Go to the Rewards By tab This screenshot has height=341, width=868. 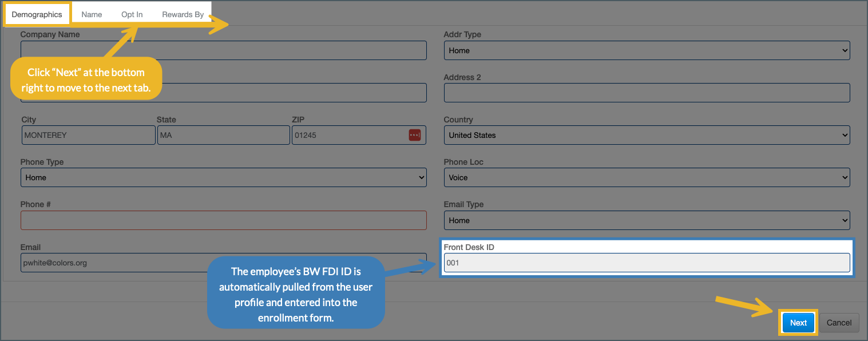pyautogui.click(x=183, y=14)
